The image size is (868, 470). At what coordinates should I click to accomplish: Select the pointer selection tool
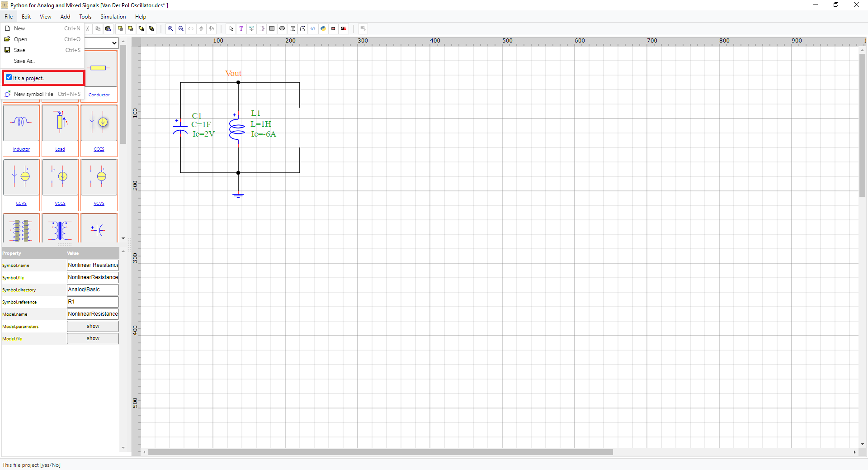click(x=231, y=28)
